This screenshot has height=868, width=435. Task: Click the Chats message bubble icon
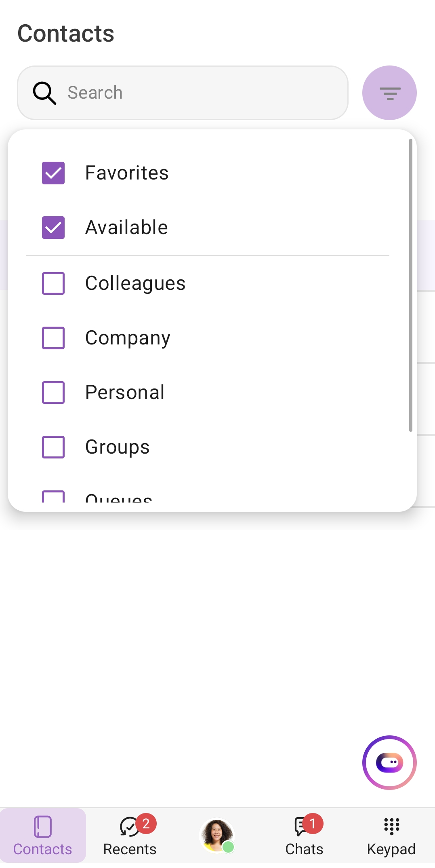301,826
